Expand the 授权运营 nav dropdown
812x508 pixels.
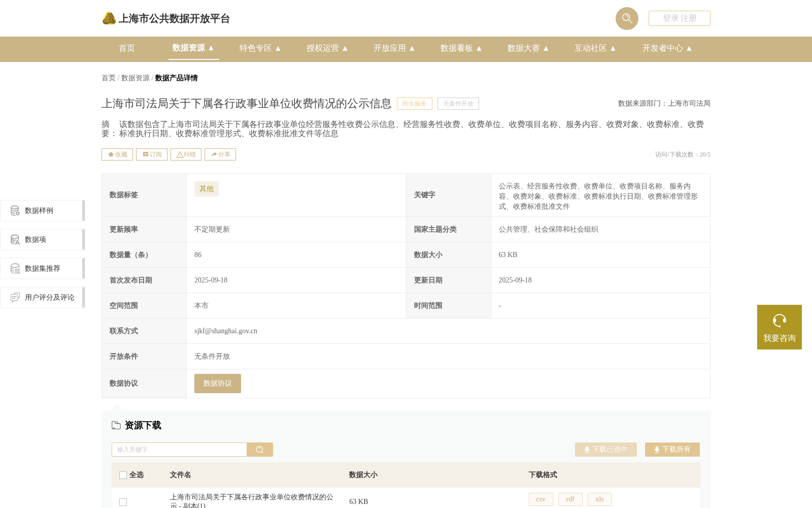click(x=327, y=48)
